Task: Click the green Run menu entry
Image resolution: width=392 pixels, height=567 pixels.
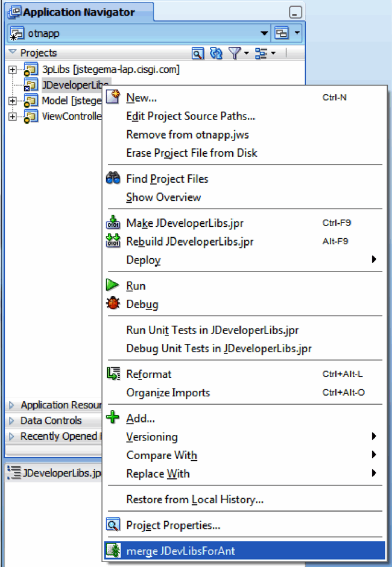Action: 136,286
